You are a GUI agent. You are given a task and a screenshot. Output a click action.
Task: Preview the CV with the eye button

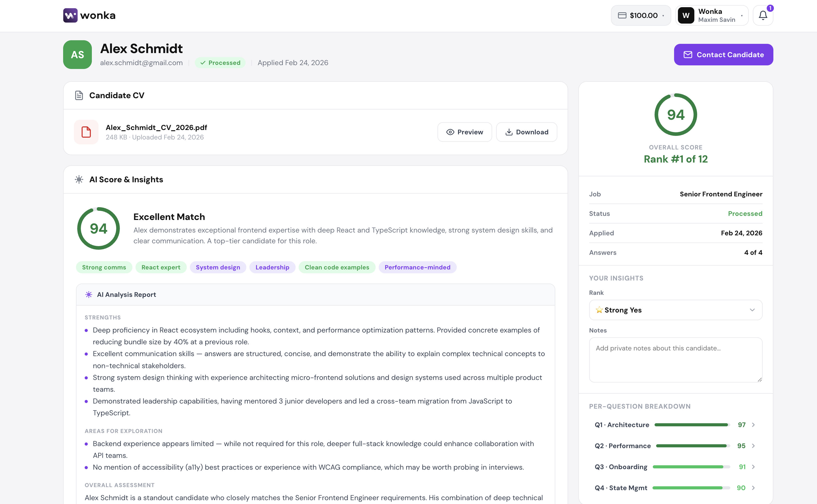tap(464, 132)
